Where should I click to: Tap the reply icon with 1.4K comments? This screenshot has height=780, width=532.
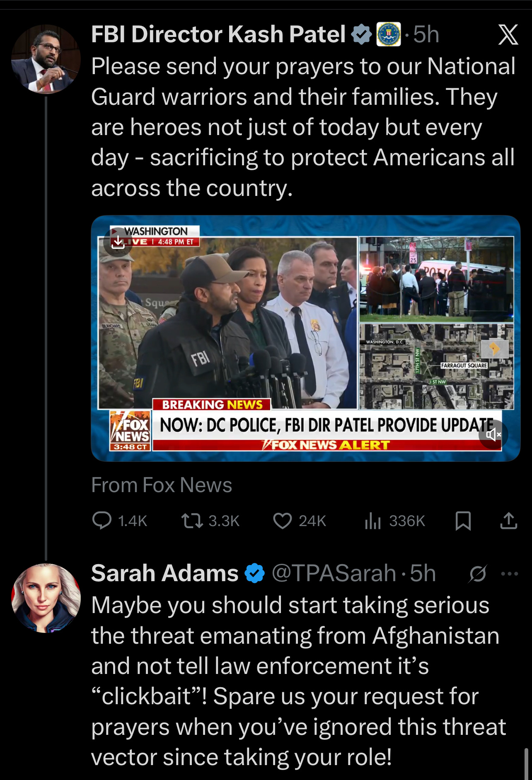102,521
